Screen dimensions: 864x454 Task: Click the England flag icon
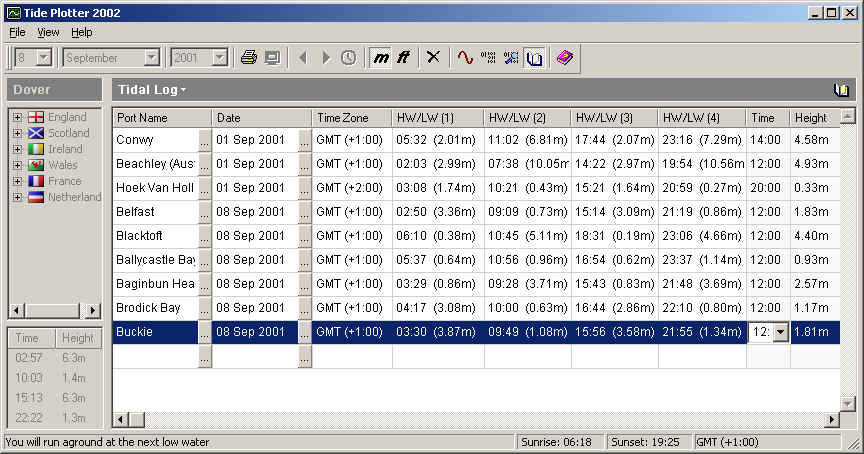(36, 117)
